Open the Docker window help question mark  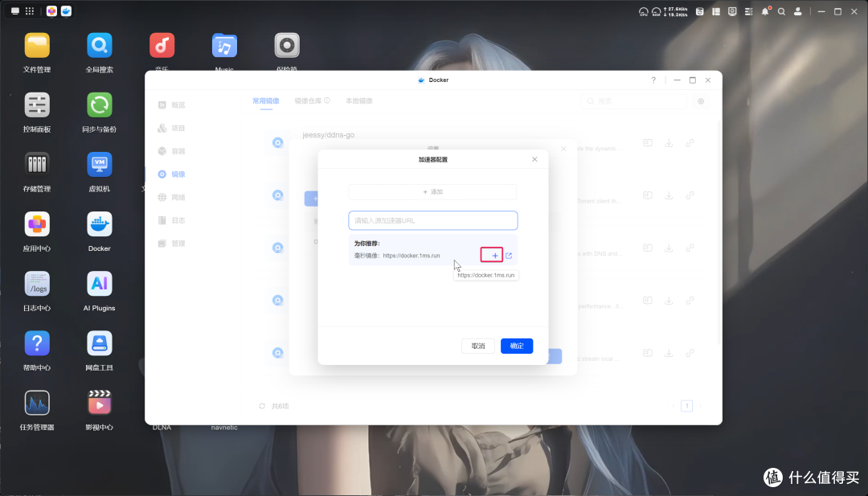(x=653, y=80)
